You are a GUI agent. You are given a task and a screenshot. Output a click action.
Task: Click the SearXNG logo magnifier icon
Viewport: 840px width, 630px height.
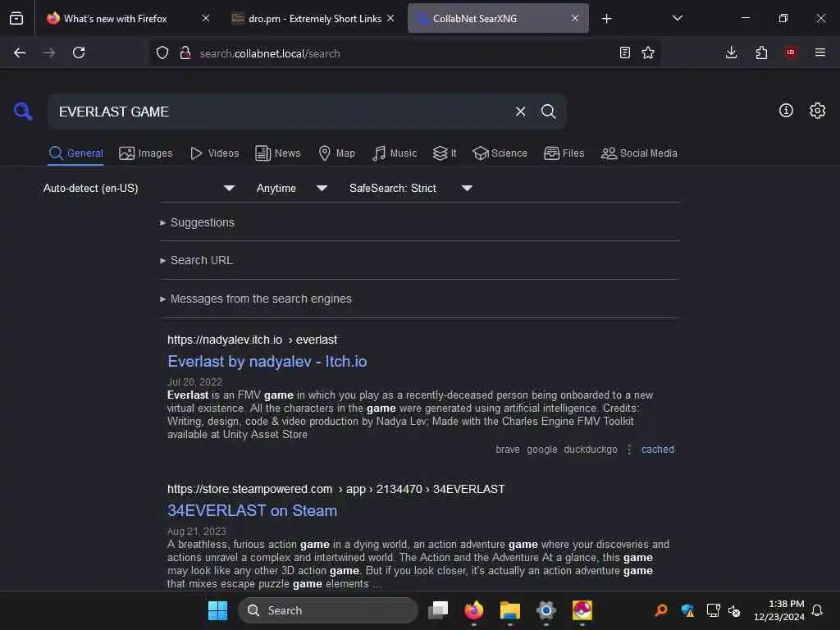23,112
